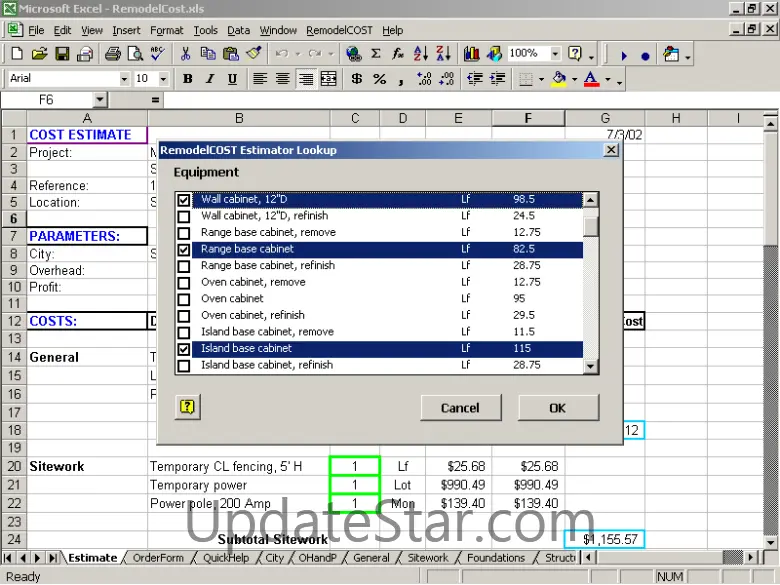The image size is (780, 585).
Task: Apply Percent style
Action: 380,79
